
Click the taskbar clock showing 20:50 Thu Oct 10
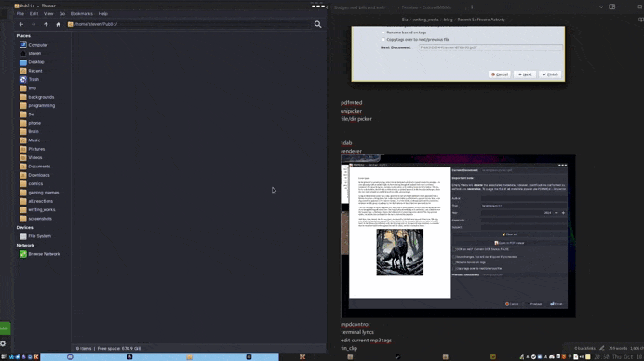pos(618,357)
